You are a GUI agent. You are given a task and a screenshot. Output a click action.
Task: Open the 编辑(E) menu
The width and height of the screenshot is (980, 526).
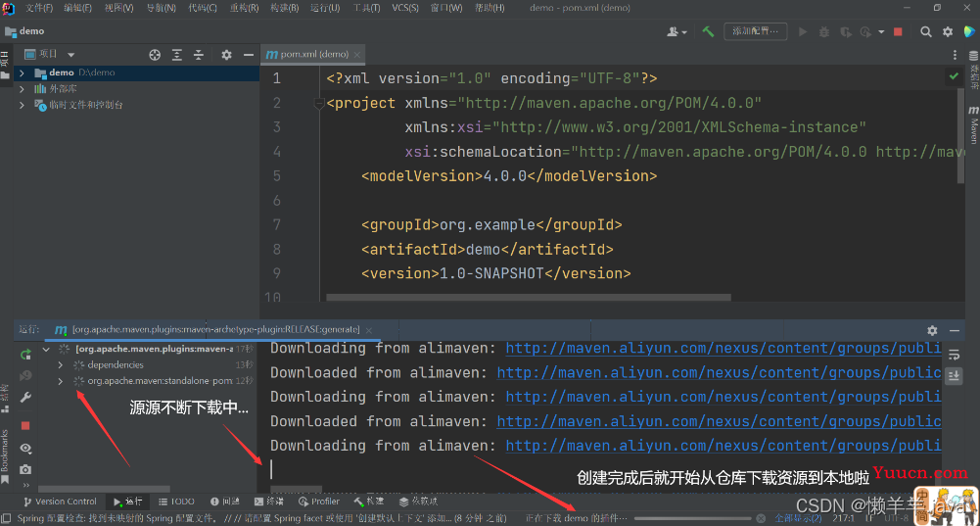pos(77,8)
